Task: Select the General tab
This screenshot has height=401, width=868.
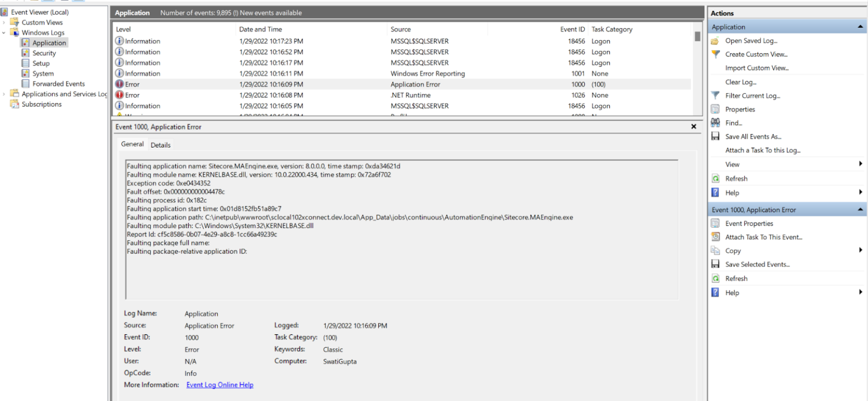Action: click(x=132, y=144)
